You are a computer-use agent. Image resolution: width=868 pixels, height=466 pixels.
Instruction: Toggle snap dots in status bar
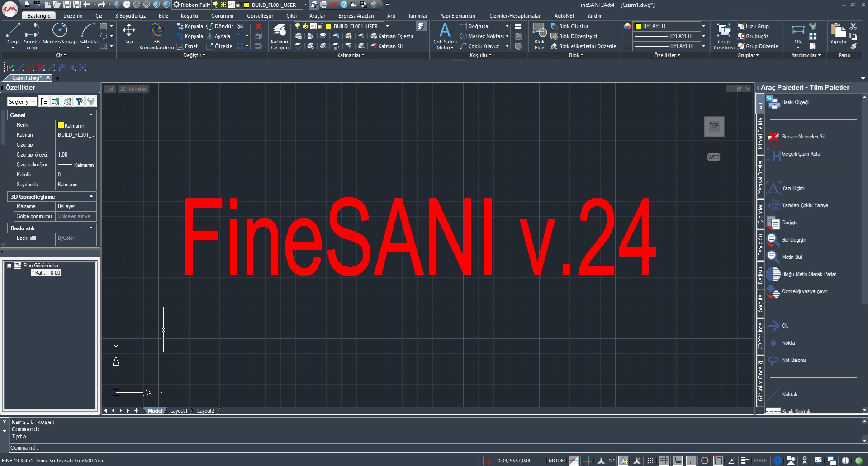pyautogui.click(x=650, y=461)
